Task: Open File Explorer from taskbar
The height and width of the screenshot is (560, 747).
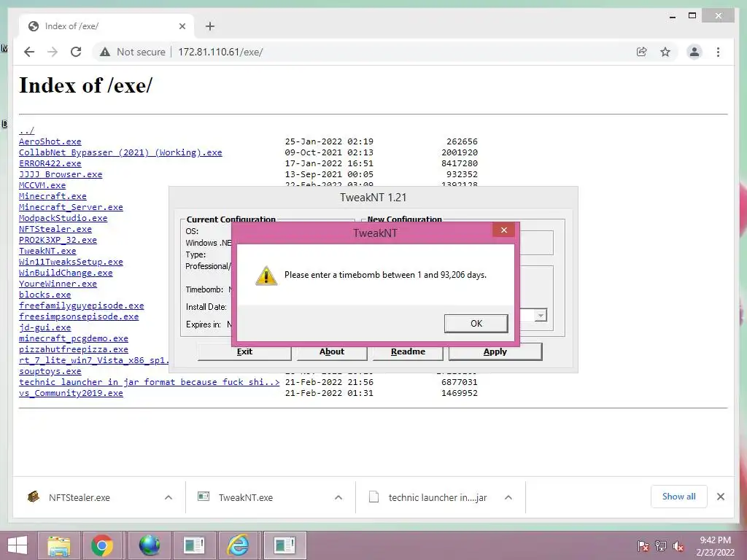Action: point(58,545)
